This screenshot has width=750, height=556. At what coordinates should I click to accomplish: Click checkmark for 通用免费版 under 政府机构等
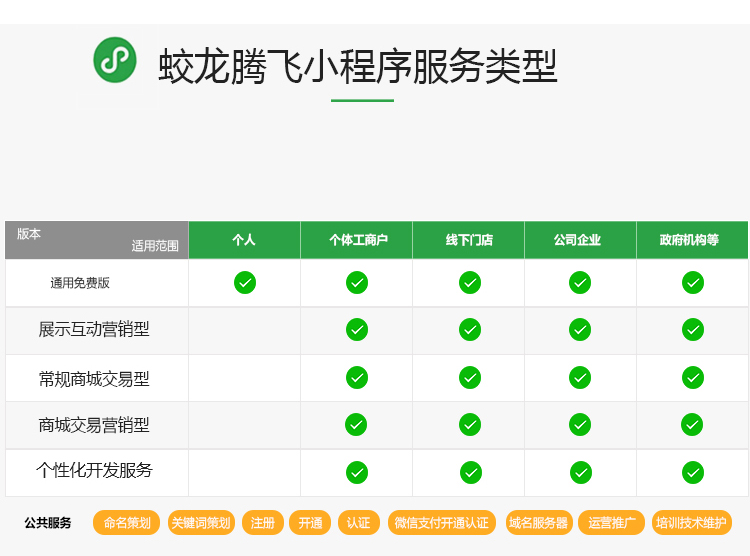(x=693, y=283)
